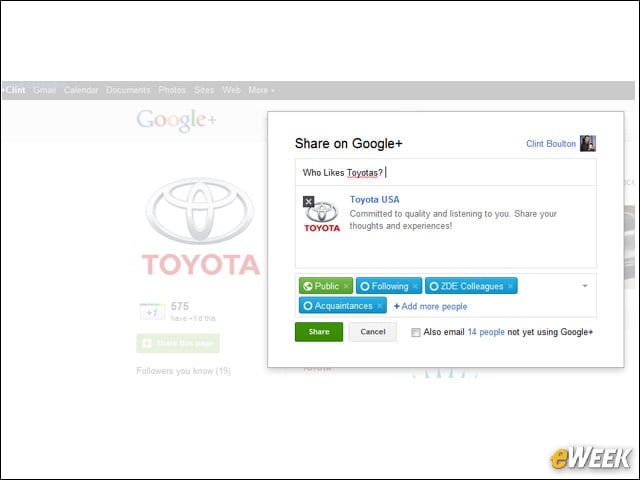
Task: Open Sites from the top bar
Action: point(204,90)
